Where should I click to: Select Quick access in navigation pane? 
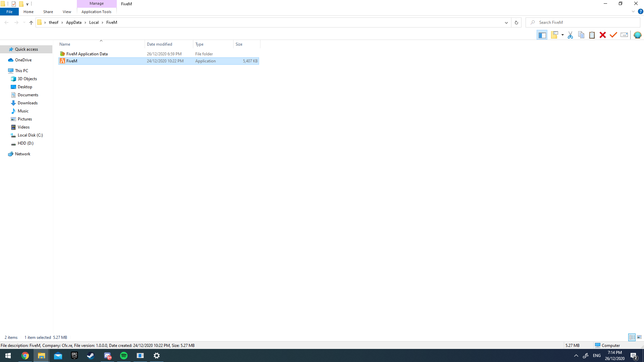tap(26, 49)
